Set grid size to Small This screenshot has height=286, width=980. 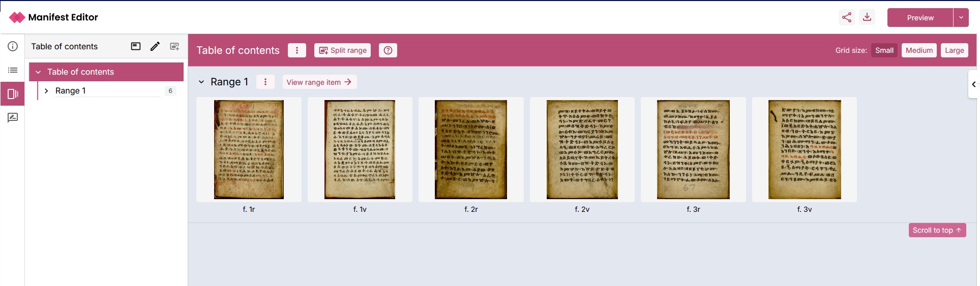pyautogui.click(x=884, y=50)
